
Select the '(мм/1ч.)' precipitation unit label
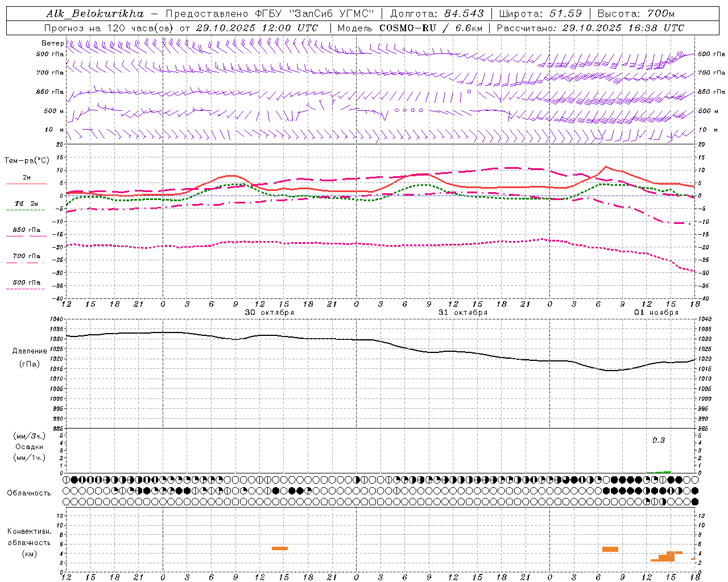(30, 458)
